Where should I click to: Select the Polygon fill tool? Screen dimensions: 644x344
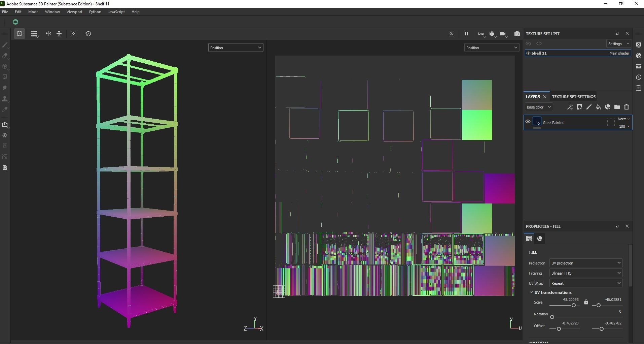5,77
